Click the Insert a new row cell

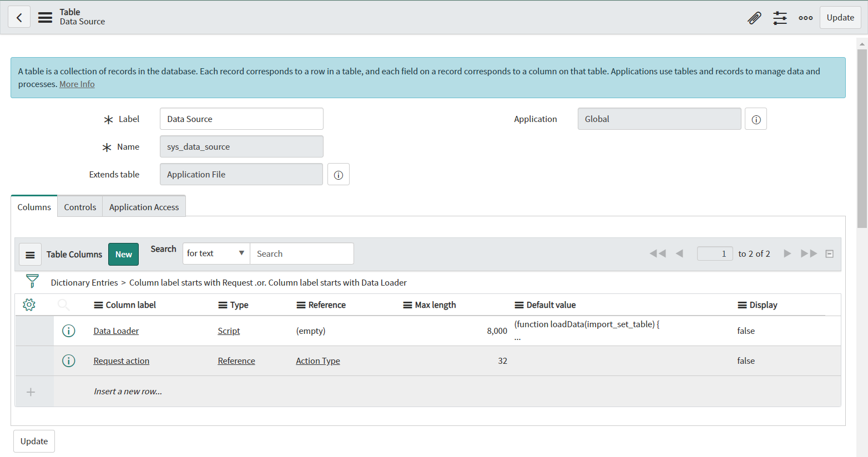(128, 392)
